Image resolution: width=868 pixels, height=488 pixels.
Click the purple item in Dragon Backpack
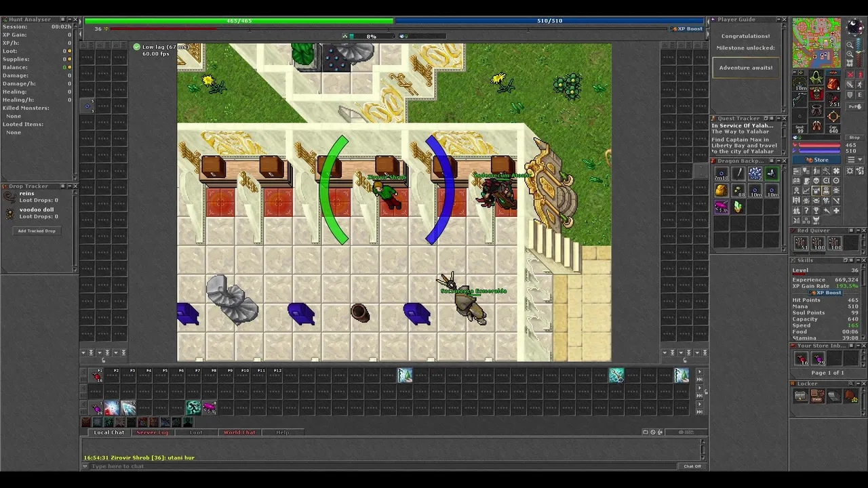pos(722,207)
